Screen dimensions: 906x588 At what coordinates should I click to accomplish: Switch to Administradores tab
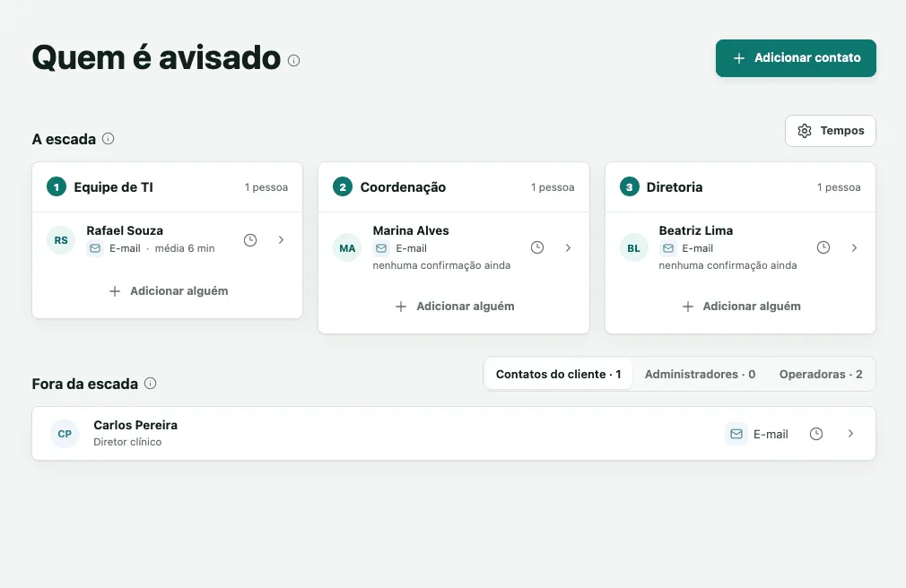click(700, 375)
